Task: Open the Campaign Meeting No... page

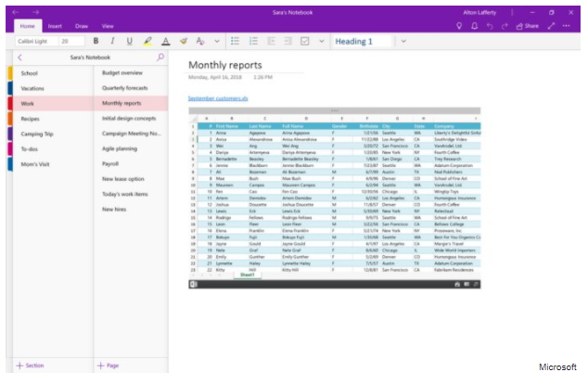Action: [131, 134]
